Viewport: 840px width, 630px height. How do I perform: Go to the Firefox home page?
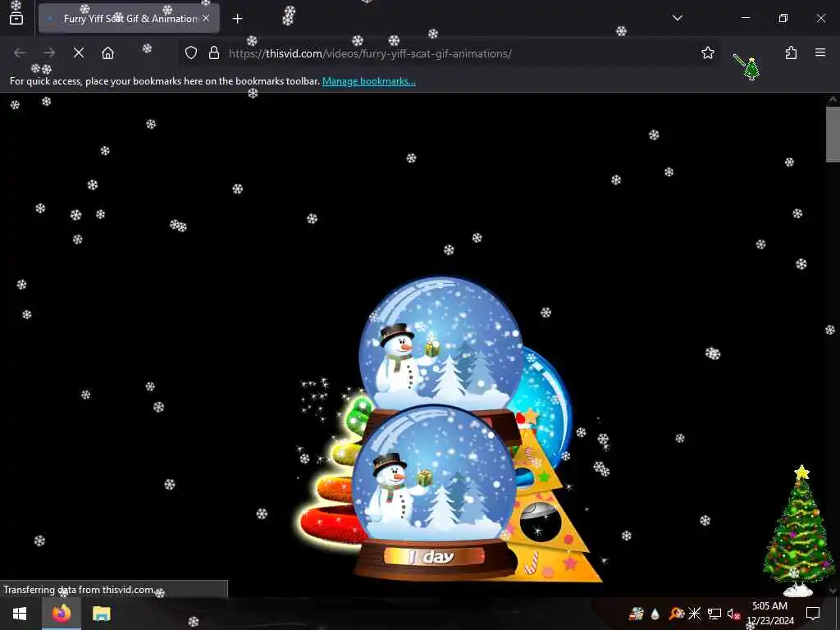[x=107, y=53]
